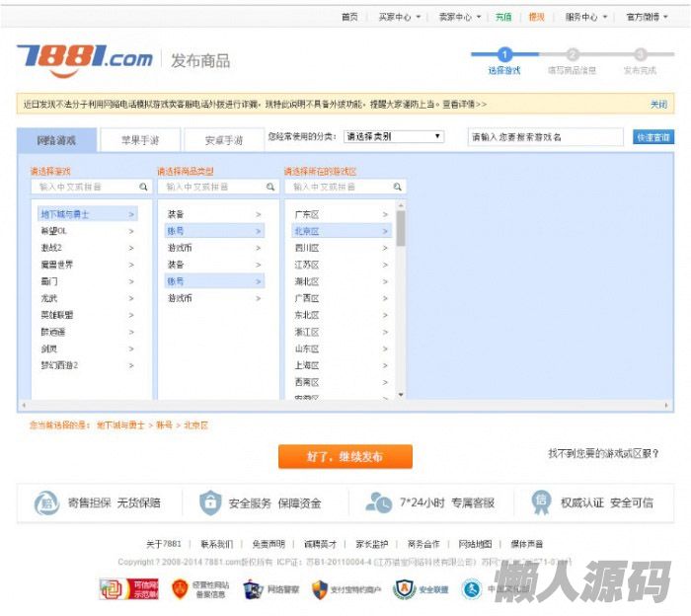This screenshot has height=616, width=691.
Task: Click the horizontal scrollbar right arrow
Action: [x=666, y=405]
